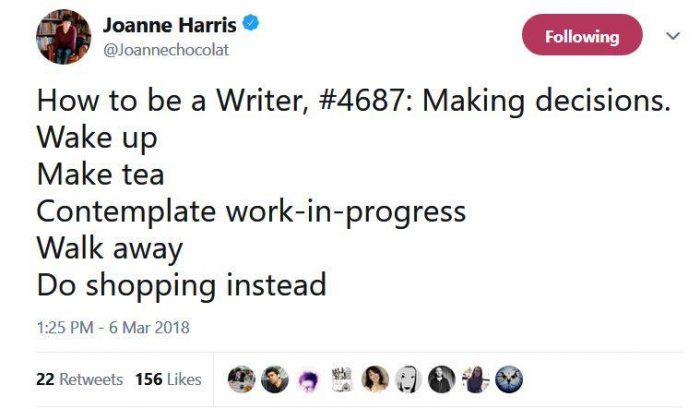Image resolution: width=700 pixels, height=409 pixels.
Task: Select the woman in purple liker avatar
Action: pyautogui.click(x=477, y=379)
